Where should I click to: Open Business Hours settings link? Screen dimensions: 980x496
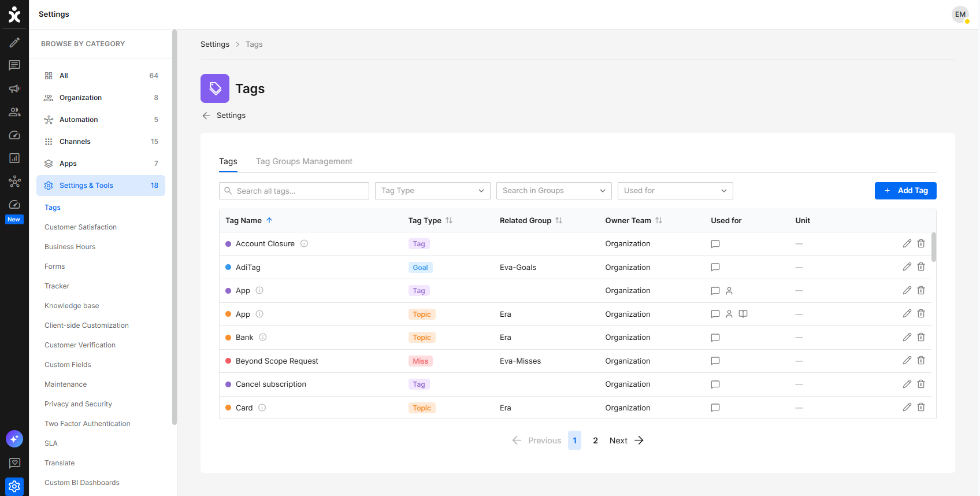[x=70, y=247]
